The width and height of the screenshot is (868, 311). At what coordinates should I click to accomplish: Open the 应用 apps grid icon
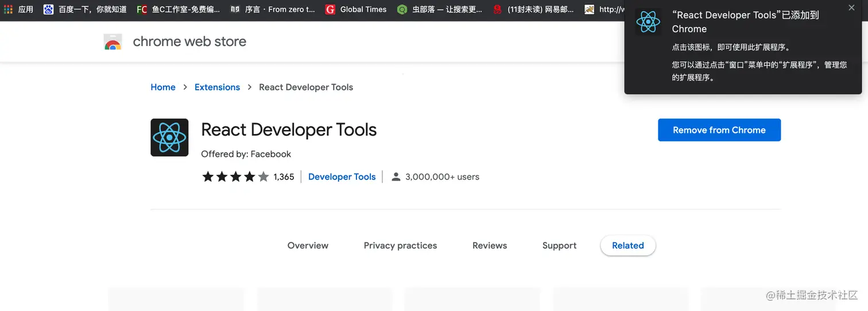click(9, 9)
